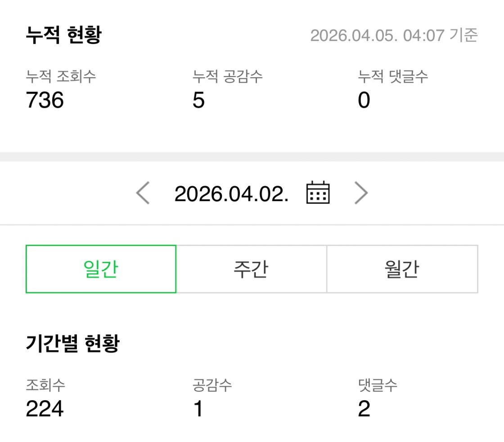
Task: Click the cumulative comments value 0
Action: coord(364,100)
